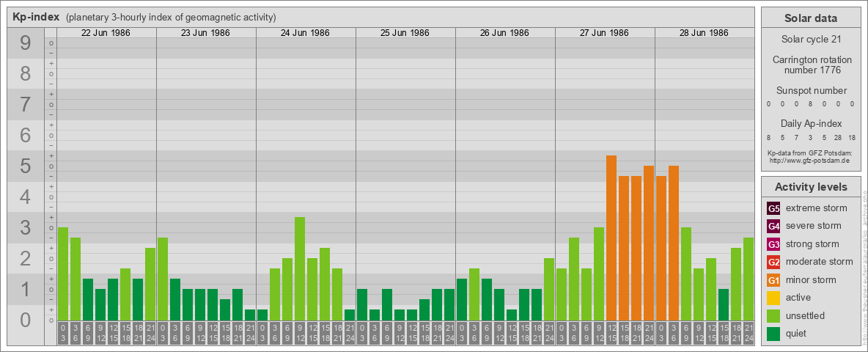Click the 23 Jun 0-3 bar

click(x=163, y=279)
